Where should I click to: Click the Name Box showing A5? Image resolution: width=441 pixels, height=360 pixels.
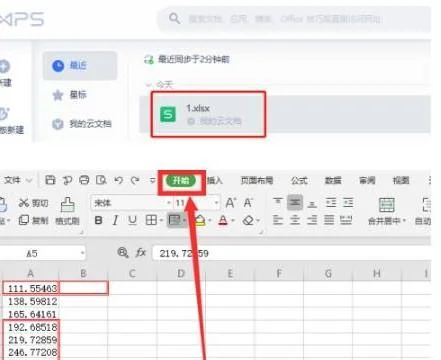(x=42, y=253)
